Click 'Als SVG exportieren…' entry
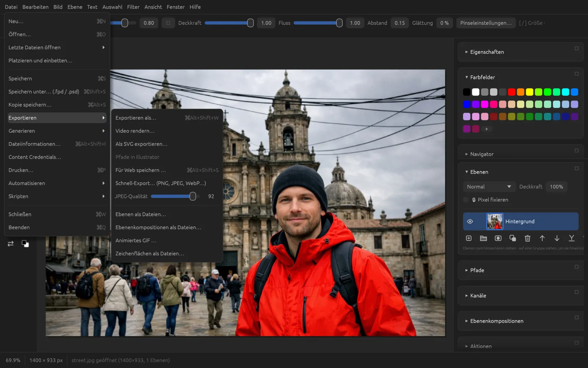 tap(167, 144)
